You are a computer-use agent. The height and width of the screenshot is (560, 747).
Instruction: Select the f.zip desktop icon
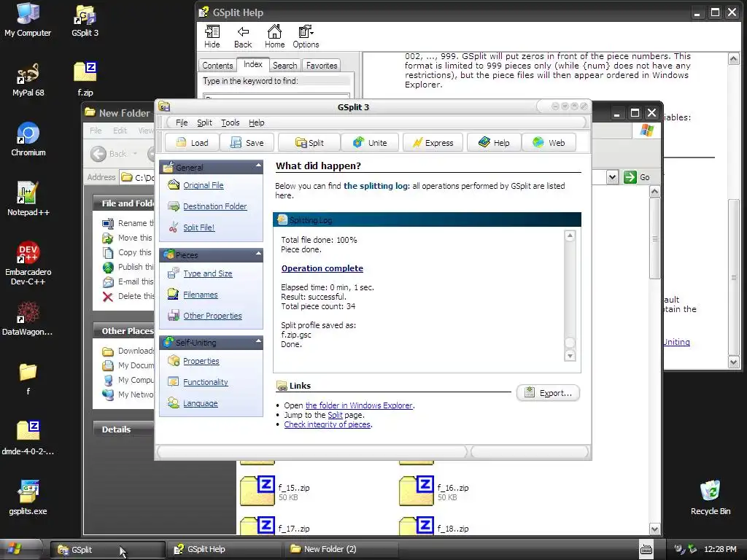pos(85,79)
